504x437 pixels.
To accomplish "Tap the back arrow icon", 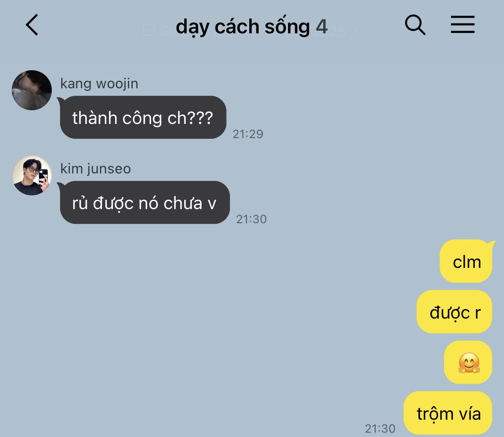I will point(32,25).
